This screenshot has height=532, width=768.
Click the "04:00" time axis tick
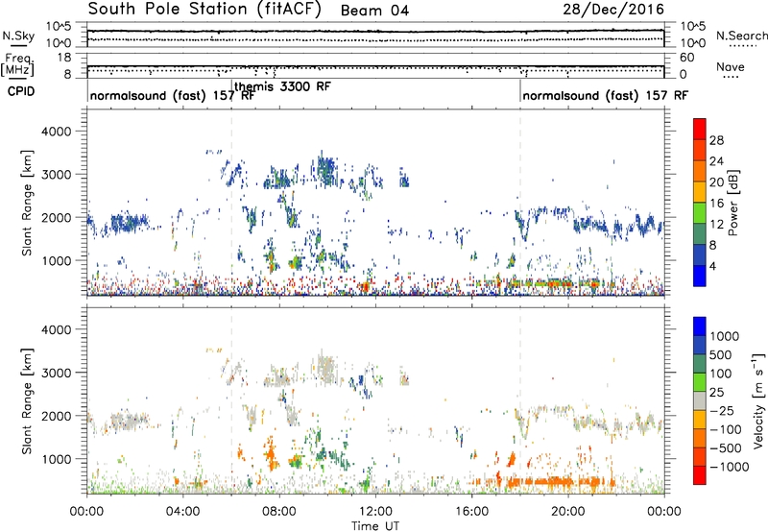(182, 512)
